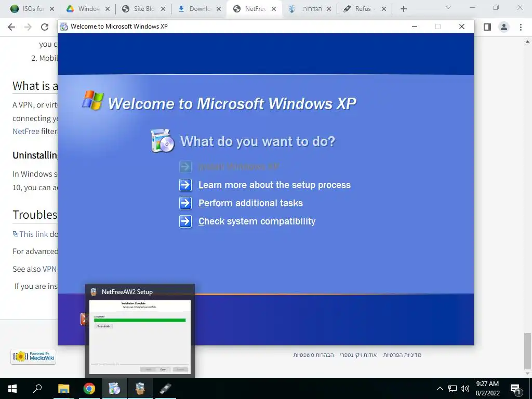Open the Windows Start menu
The width and height of the screenshot is (532, 399).
[12, 389]
